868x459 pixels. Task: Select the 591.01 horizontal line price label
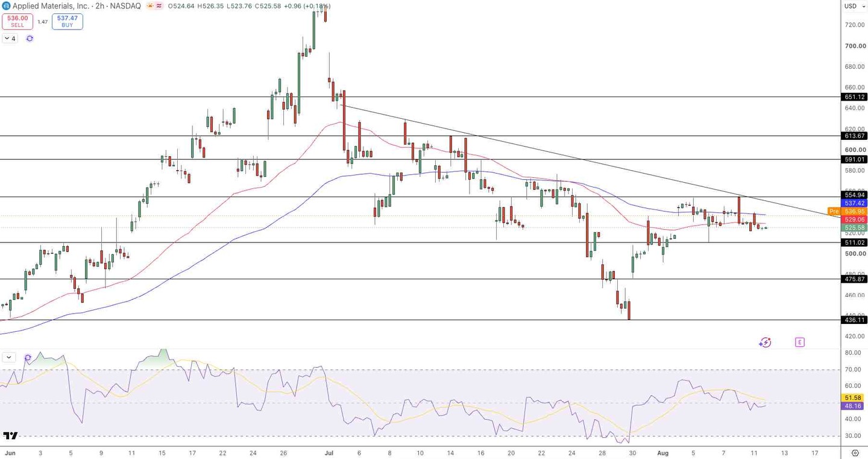(855, 160)
